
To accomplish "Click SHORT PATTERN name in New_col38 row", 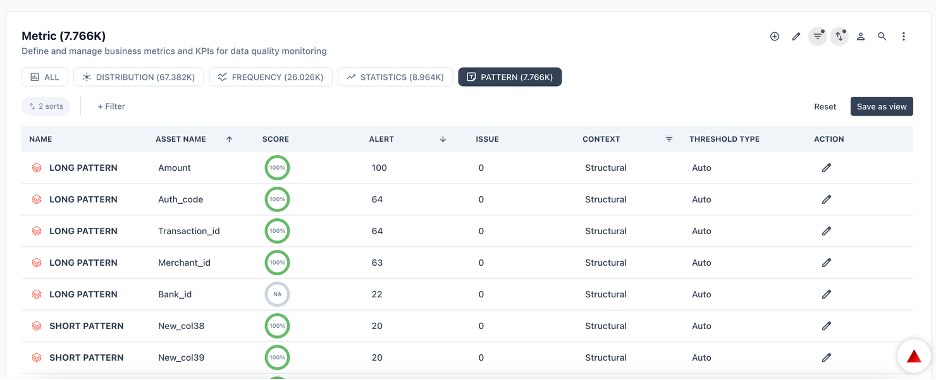I will coord(87,326).
